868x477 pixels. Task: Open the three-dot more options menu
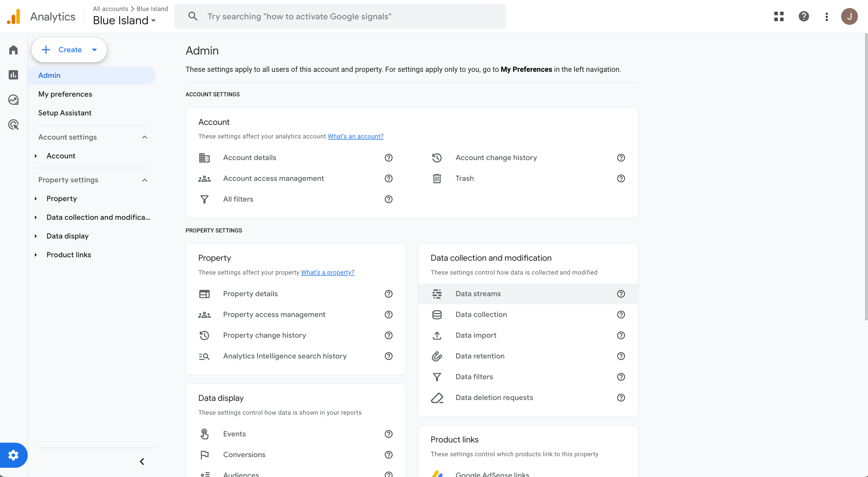coord(827,16)
